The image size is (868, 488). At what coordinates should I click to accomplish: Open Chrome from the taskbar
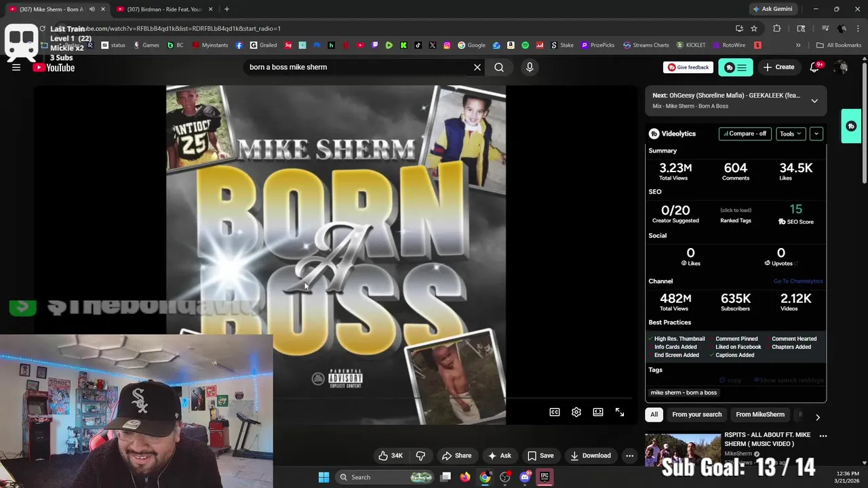(485, 477)
